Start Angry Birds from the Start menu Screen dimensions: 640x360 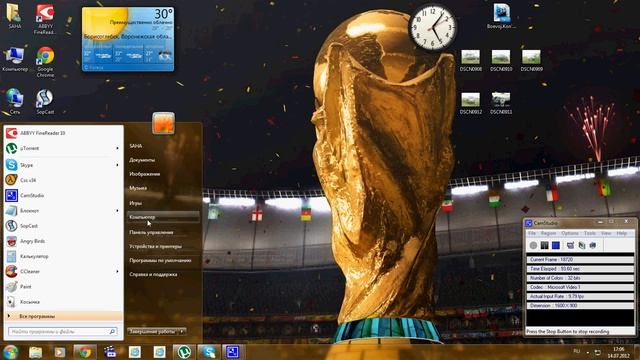tap(63, 241)
